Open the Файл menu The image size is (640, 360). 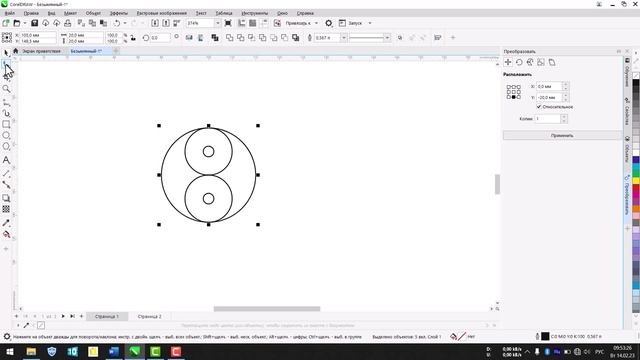pos(9,13)
